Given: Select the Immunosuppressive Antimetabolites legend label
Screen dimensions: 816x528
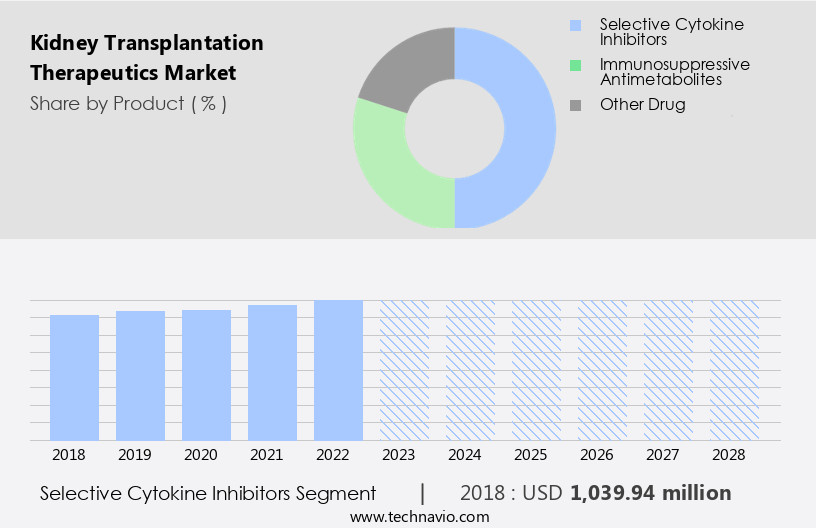Looking at the screenshot, I should coord(674,71).
